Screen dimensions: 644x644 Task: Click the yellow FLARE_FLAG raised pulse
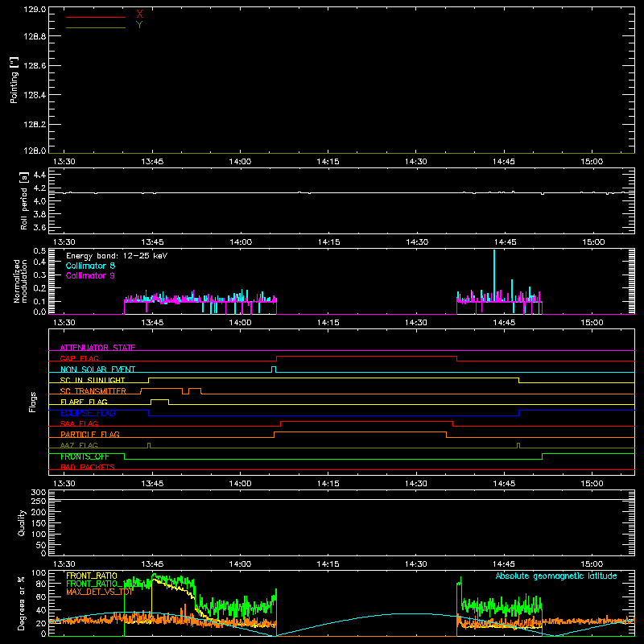point(159,402)
